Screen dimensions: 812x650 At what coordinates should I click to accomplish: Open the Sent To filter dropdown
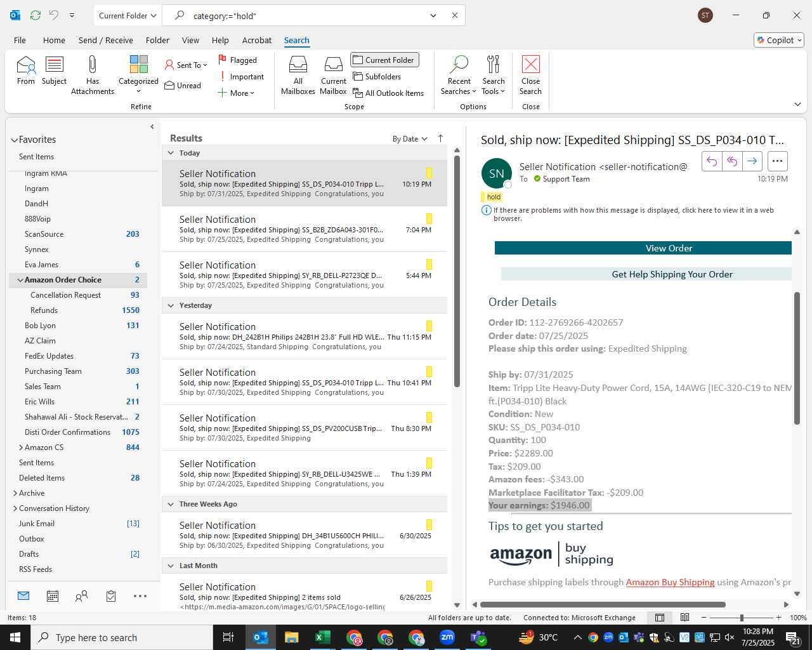[186, 65]
